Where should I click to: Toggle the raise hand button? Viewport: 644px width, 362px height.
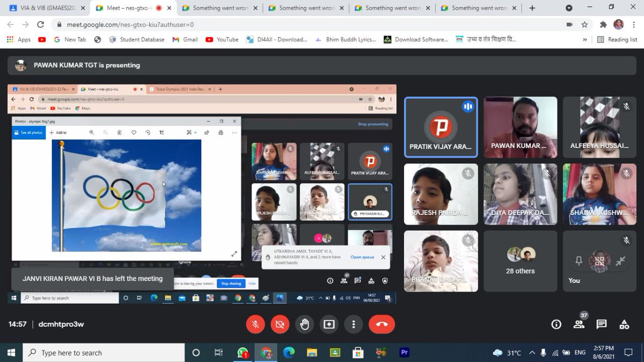pos(304,324)
